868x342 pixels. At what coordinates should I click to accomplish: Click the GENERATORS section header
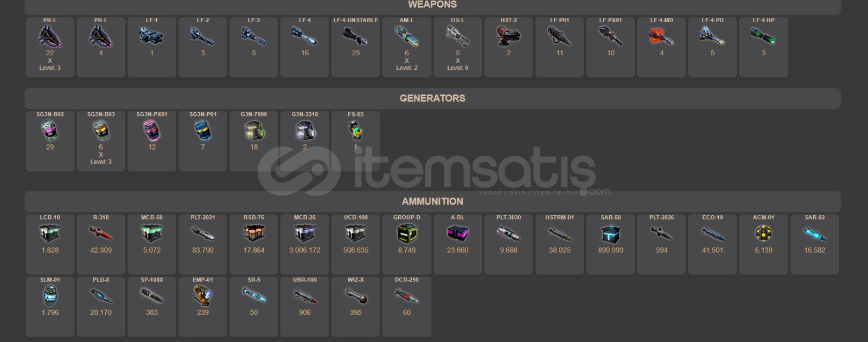pos(432,99)
